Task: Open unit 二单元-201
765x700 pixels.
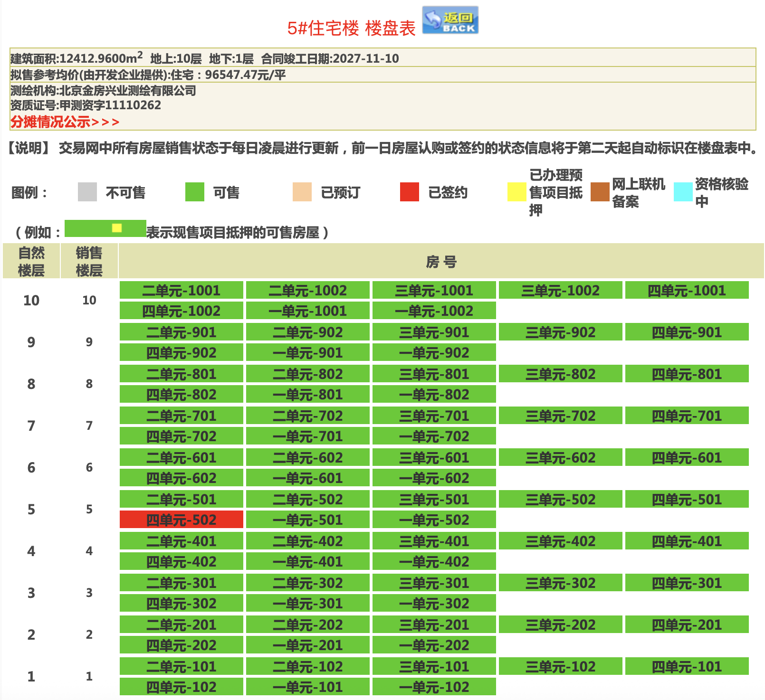Action: 181,625
